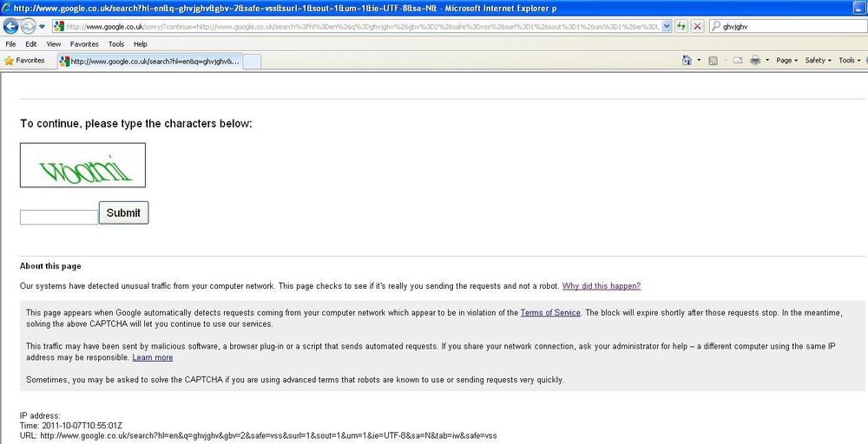Select the google.co.uk search tab
The width and height of the screenshot is (868, 444).
pos(150,62)
